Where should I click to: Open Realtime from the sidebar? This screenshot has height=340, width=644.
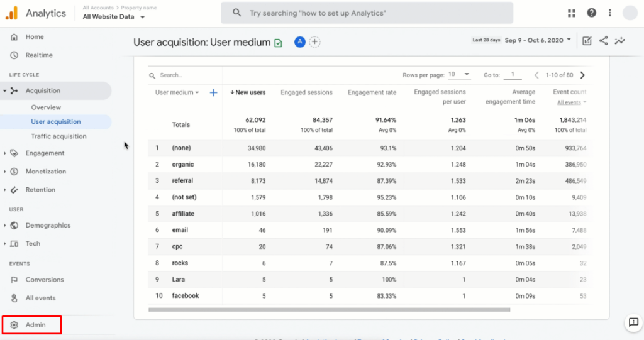(38, 55)
